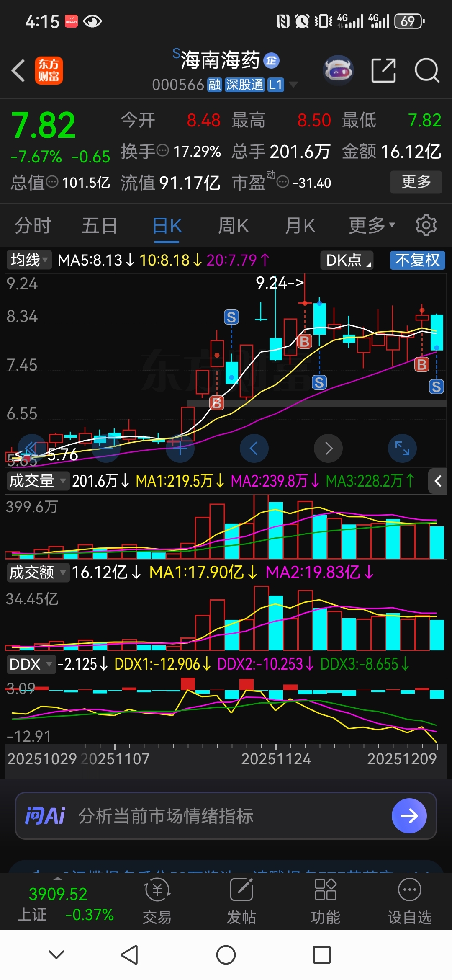Open the search magnifier
452x980 pixels.
[427, 70]
